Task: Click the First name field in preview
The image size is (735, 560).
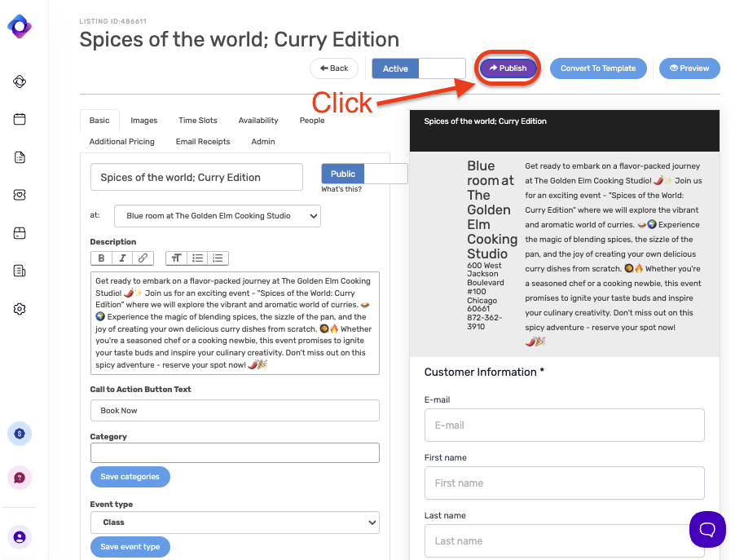Action: [x=565, y=483]
